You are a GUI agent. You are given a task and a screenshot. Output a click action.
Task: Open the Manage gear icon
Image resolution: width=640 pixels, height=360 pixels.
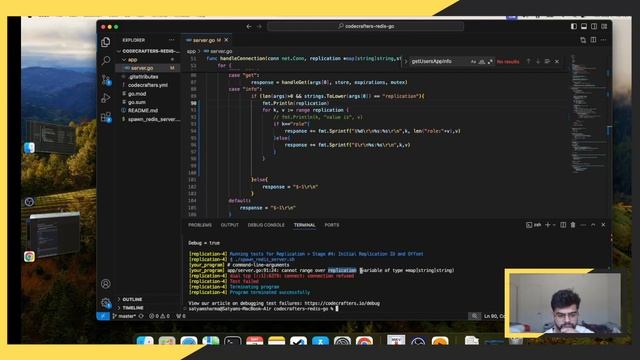pos(106,303)
